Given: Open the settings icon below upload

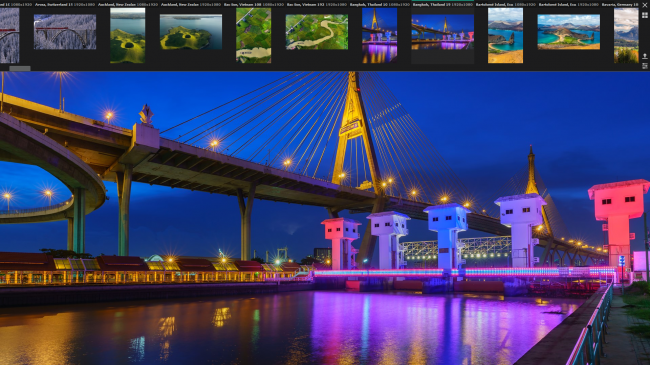Looking at the screenshot, I should pos(645,66).
